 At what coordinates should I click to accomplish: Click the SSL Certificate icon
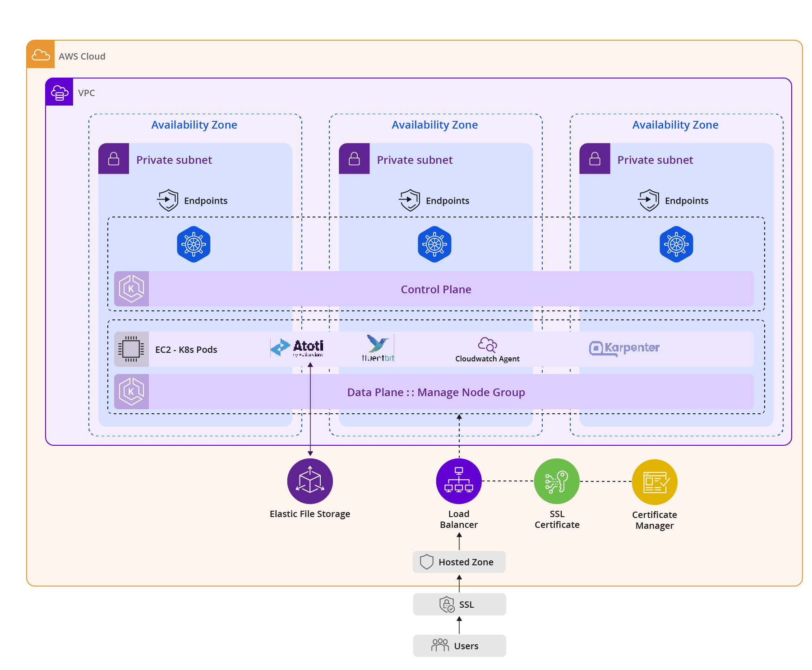pyautogui.click(x=557, y=481)
